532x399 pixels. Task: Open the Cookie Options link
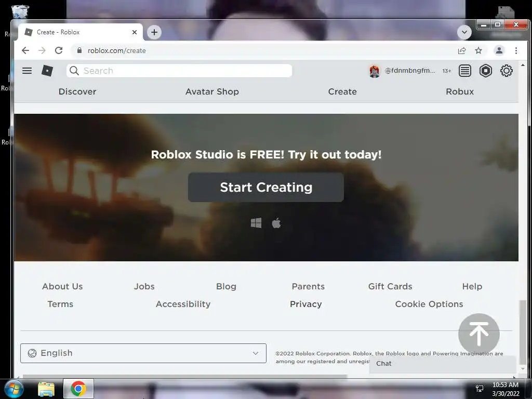429,304
